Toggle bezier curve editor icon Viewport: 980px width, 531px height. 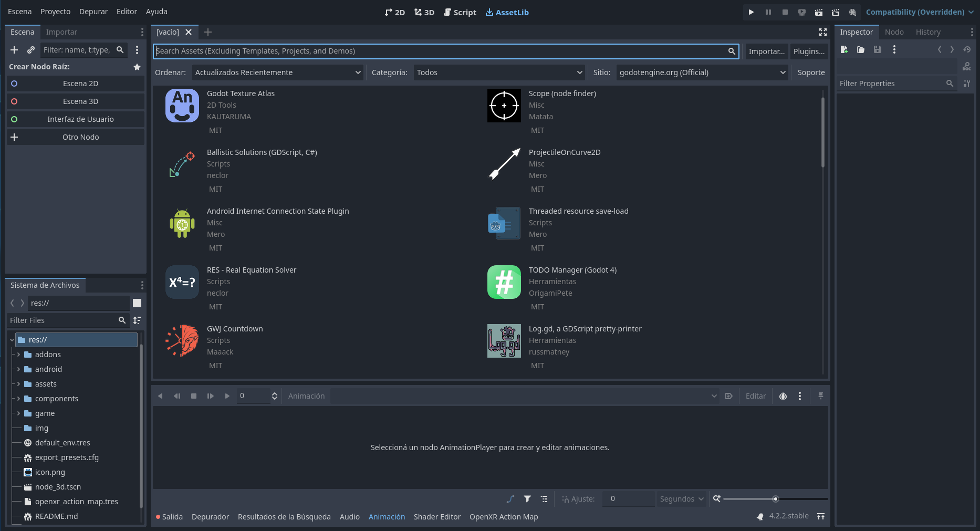click(x=510, y=499)
